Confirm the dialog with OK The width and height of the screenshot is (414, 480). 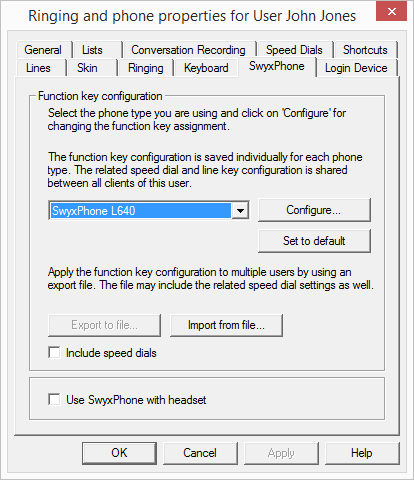(x=119, y=453)
